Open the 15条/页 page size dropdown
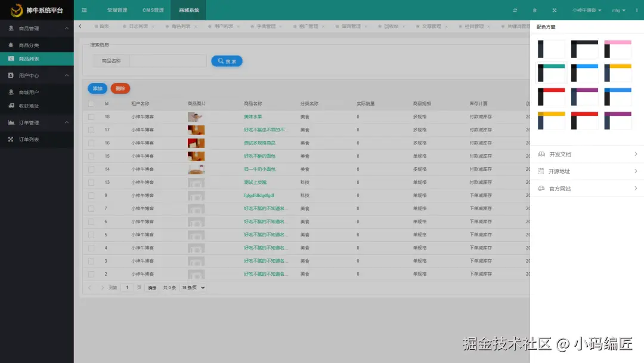644x363 pixels. click(193, 288)
